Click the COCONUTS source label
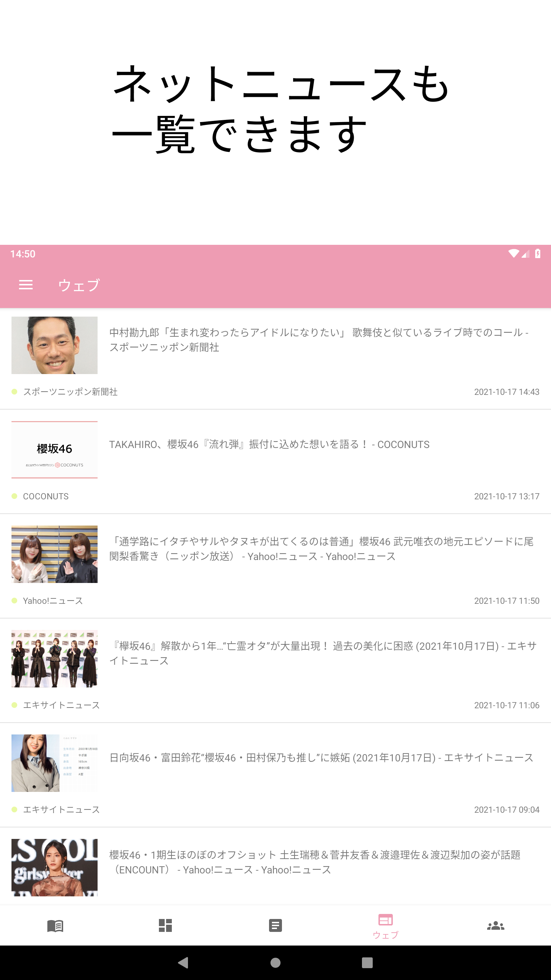 point(46,496)
